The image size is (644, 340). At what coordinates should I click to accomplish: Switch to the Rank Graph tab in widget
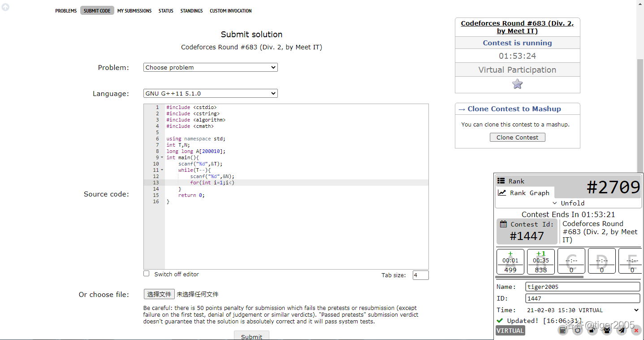[525, 192]
